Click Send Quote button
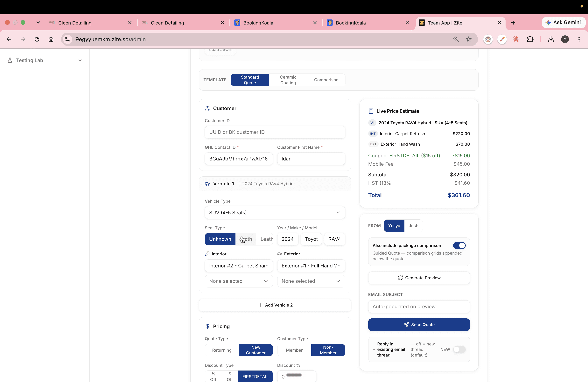Screen dimensions: 588x382 pos(419,325)
